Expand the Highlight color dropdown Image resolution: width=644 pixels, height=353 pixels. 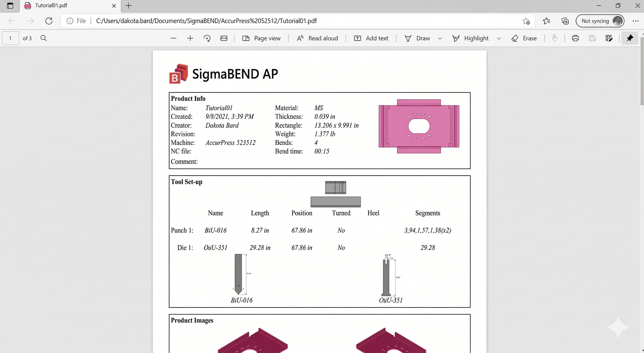coord(499,38)
